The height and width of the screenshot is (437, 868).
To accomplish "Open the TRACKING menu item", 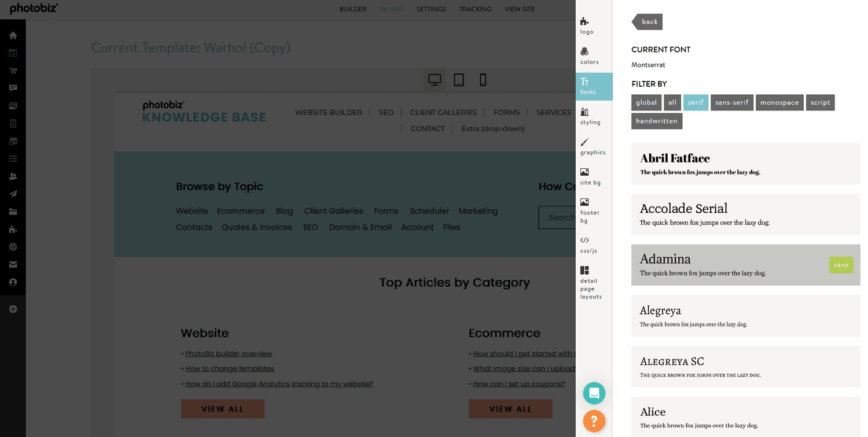I will pos(475,9).
